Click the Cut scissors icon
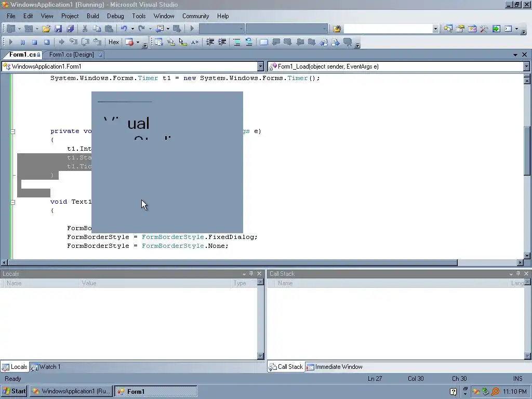 [85, 29]
